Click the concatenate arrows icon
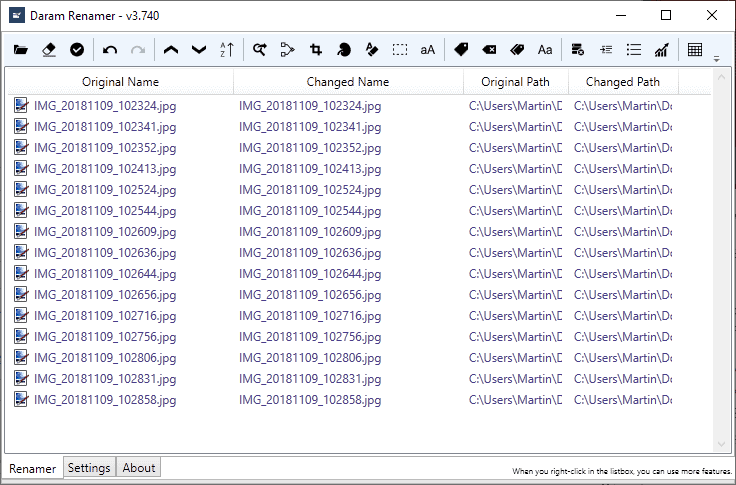Image resolution: width=736 pixels, height=485 pixels. [287, 49]
